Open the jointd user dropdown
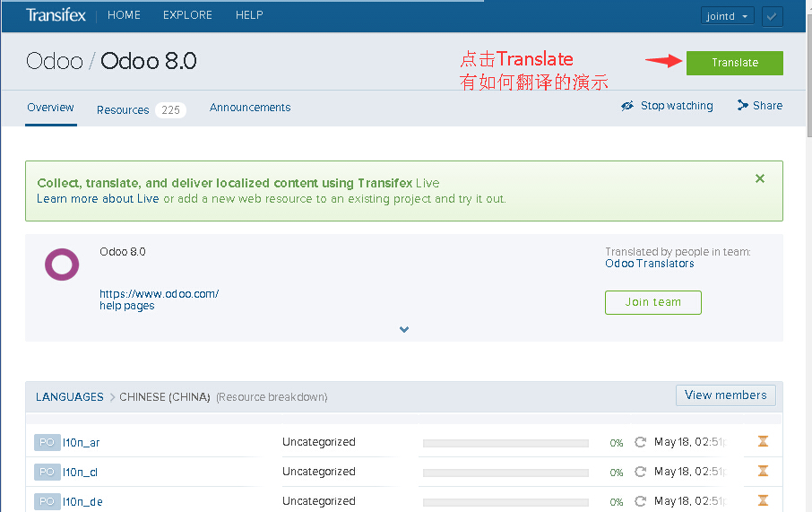The height and width of the screenshot is (512, 812). click(x=727, y=16)
